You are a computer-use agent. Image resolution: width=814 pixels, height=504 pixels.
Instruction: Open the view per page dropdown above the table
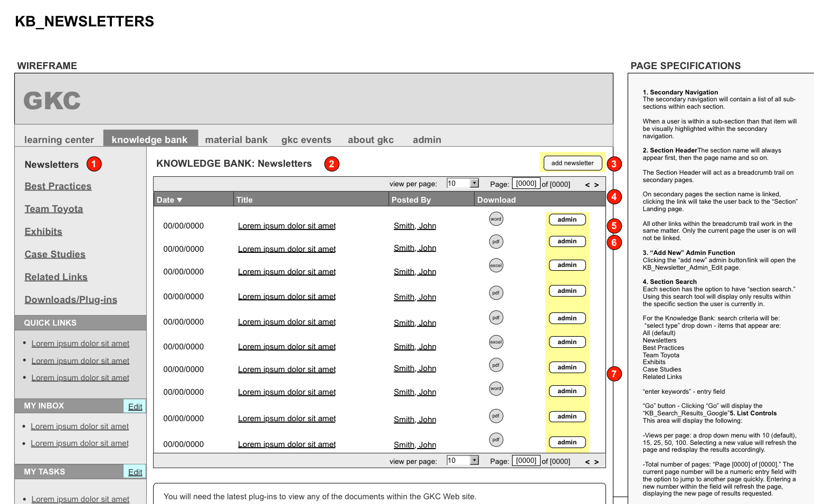tap(462, 183)
